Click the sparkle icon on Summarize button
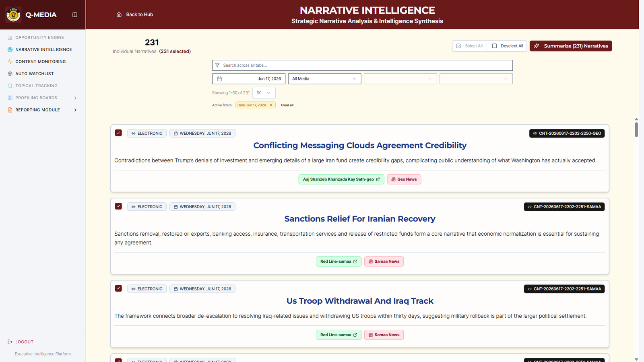 click(537, 46)
